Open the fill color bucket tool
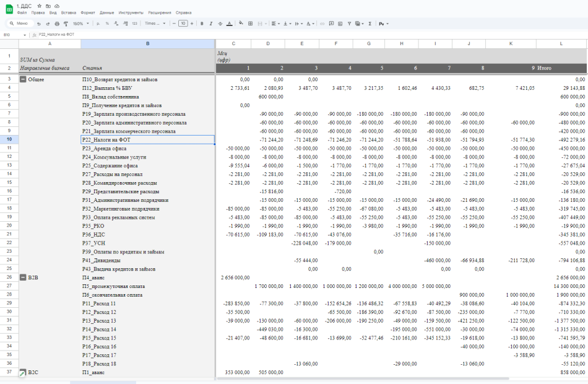Viewport: 588px width, 384px height. coord(240,24)
